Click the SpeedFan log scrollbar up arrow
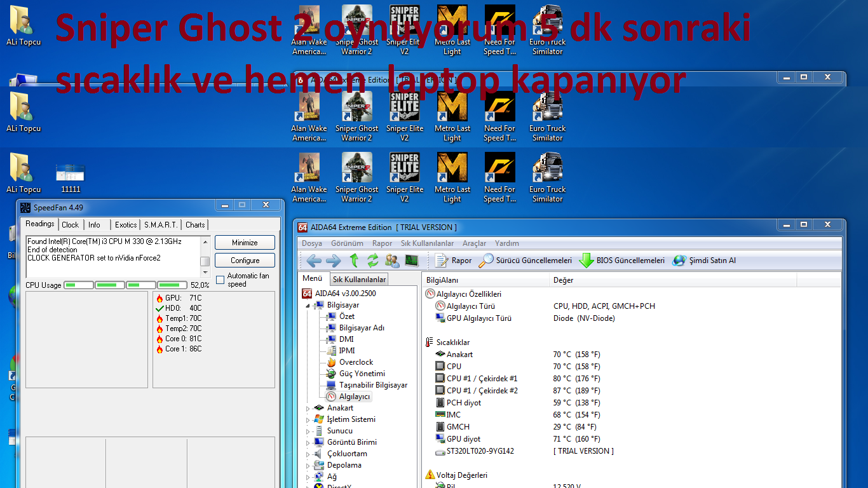Image resolution: width=868 pixels, height=488 pixels. (205, 241)
